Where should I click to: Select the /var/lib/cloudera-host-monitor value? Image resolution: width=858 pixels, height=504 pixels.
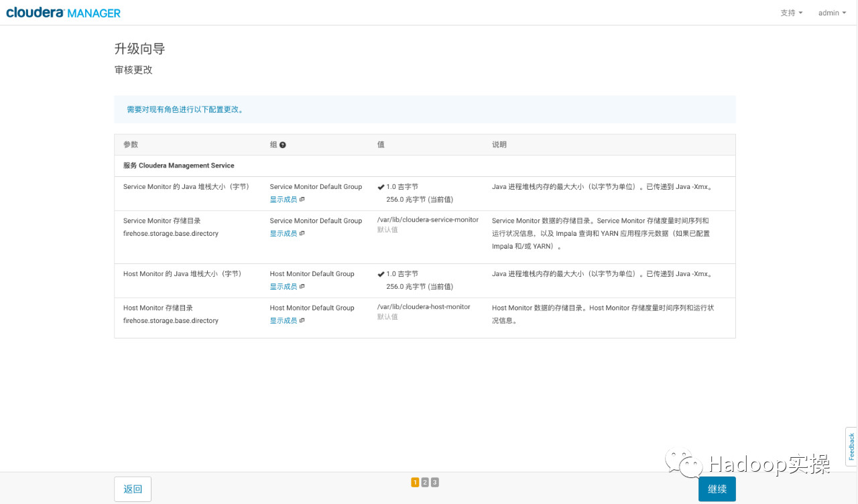pos(424,307)
